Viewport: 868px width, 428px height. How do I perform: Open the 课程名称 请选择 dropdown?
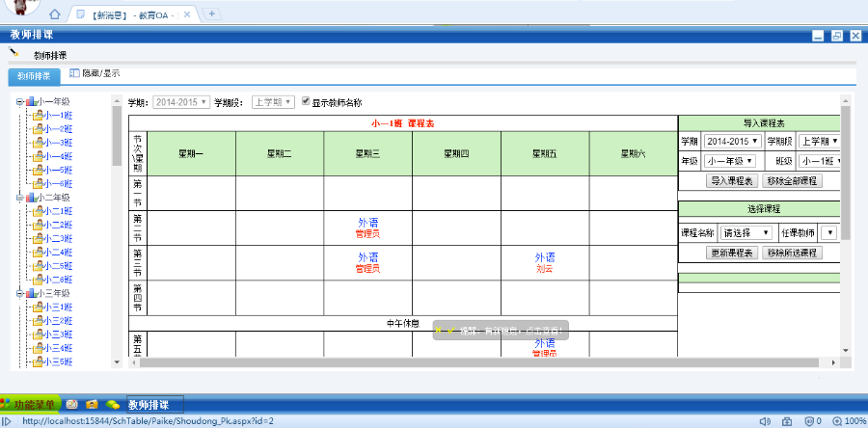746,233
